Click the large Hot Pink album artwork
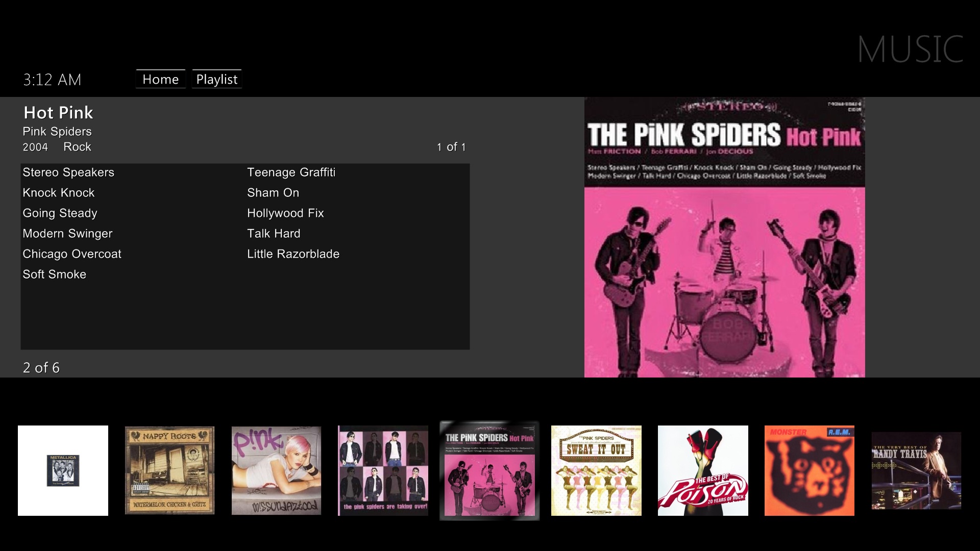This screenshot has height=551, width=980. pyautogui.click(x=725, y=238)
